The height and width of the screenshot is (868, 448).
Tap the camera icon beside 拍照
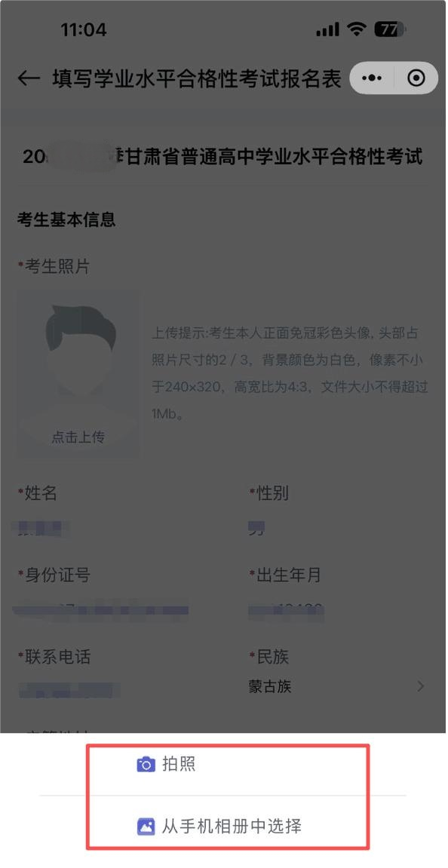tap(146, 765)
